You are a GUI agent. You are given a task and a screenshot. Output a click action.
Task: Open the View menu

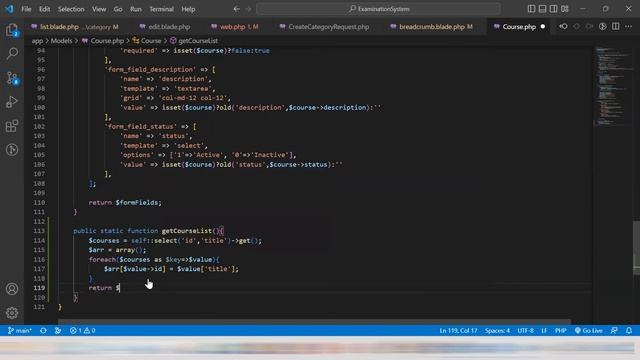99,9
